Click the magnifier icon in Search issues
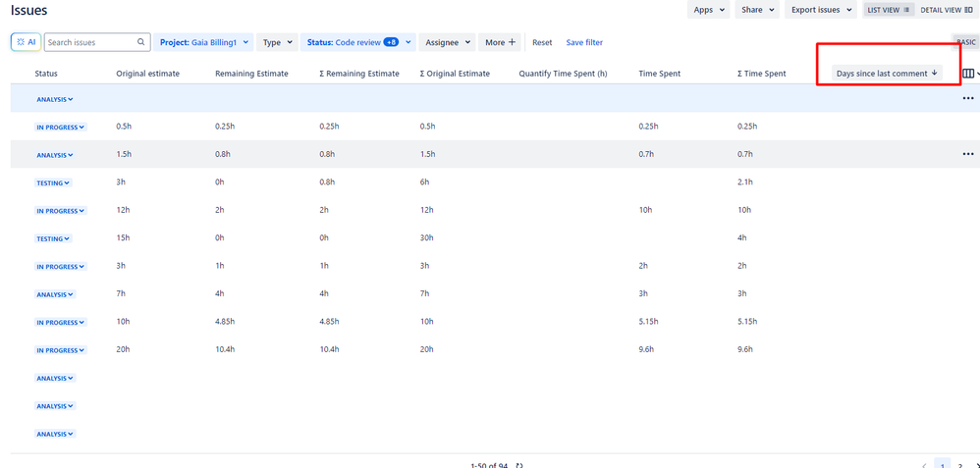Image resolution: width=980 pixels, height=468 pixels. click(141, 42)
